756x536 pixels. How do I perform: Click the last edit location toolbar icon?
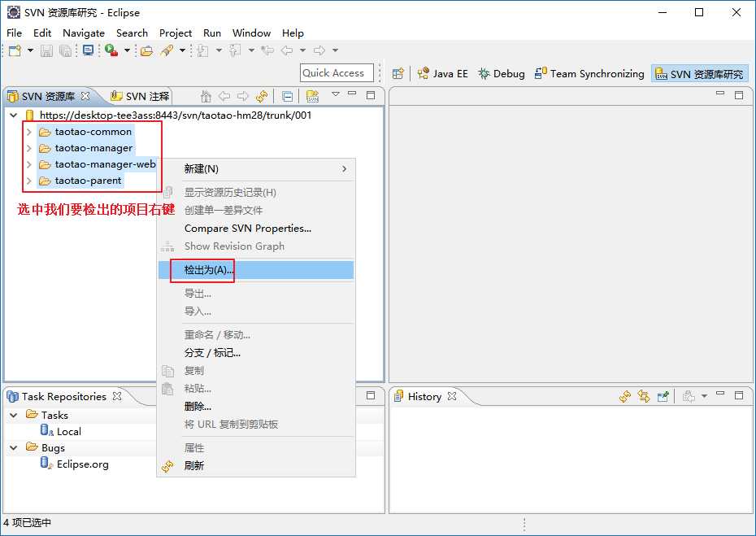(267, 50)
